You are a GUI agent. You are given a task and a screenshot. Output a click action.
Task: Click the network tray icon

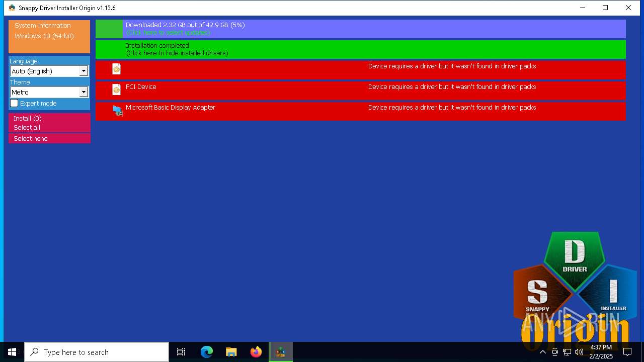(x=567, y=352)
